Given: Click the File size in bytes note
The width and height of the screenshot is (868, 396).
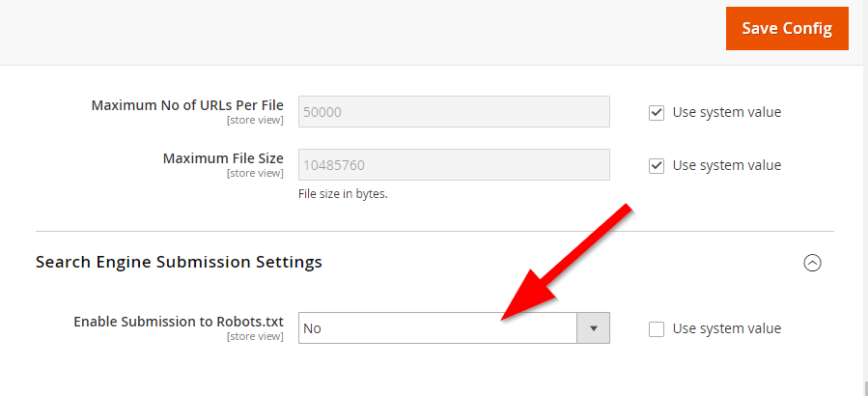Looking at the screenshot, I should (343, 194).
